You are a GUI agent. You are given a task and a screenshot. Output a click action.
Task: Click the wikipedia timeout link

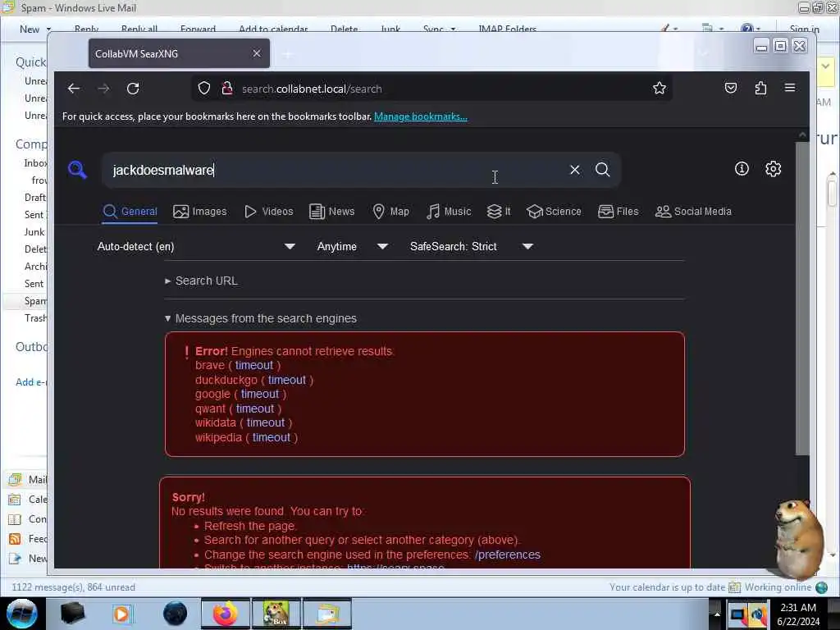(272, 437)
